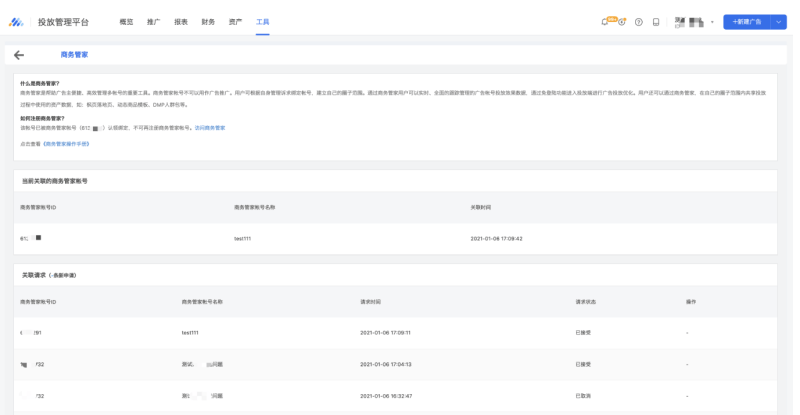Viewport: 800px width, 415px height.
Task: Click the 什么是商务管家? heading
Action: coord(40,83)
